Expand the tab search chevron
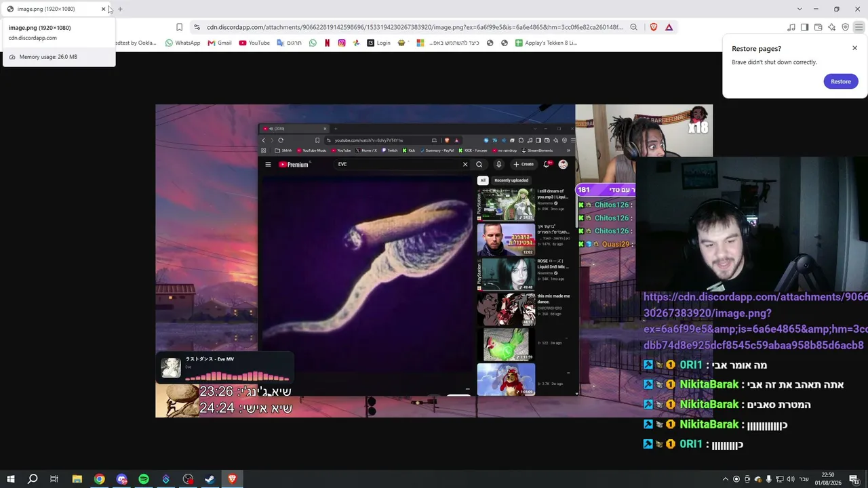 [800, 9]
